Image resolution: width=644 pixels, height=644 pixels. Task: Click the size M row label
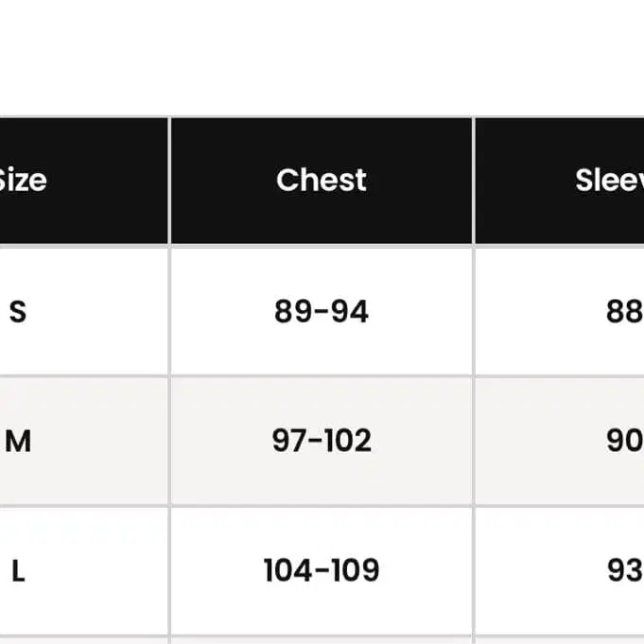(18, 441)
